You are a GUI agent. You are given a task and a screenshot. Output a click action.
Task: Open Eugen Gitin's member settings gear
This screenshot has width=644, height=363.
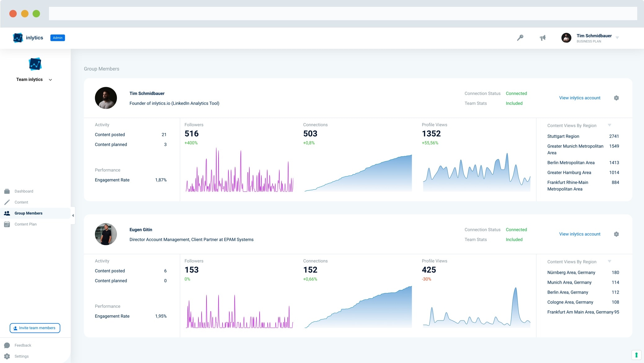(616, 234)
